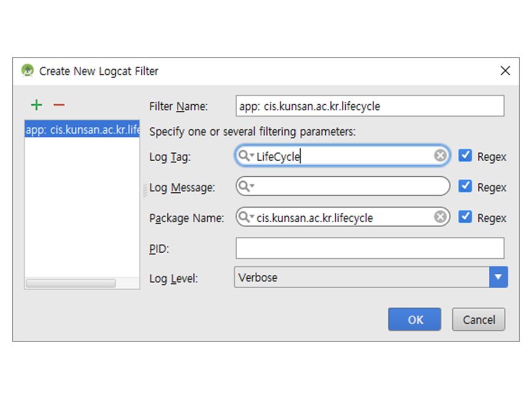Open Package Name search history magnifier icon
Image resolution: width=532 pixels, height=399 pixels.
pyautogui.click(x=244, y=217)
